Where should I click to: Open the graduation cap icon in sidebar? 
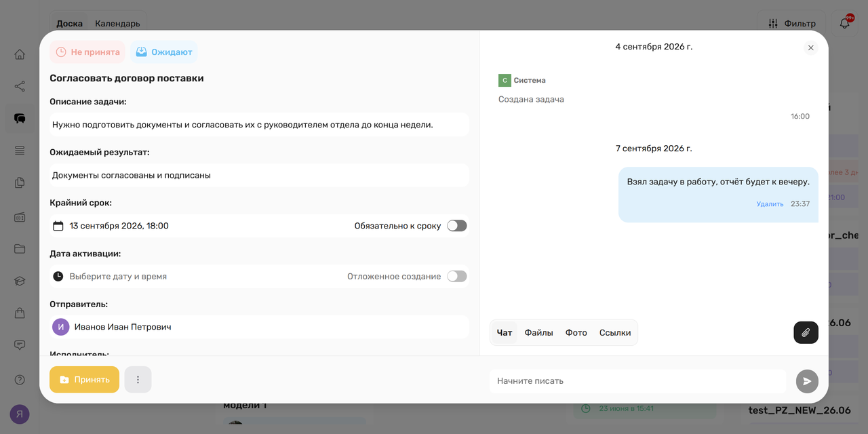(x=20, y=281)
